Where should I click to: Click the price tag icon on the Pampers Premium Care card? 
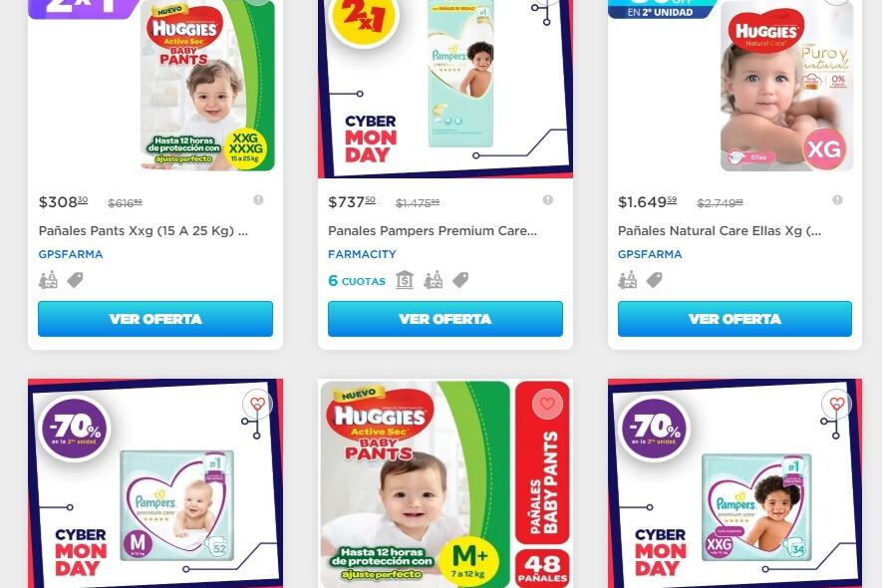tap(460, 280)
